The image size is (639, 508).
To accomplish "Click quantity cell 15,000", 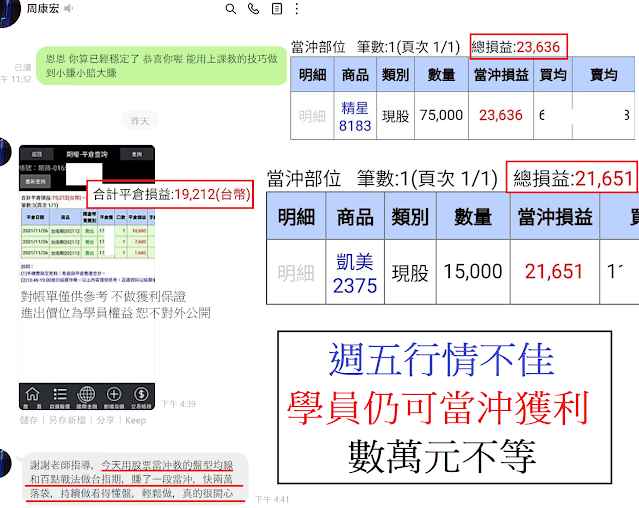I will [x=473, y=271].
